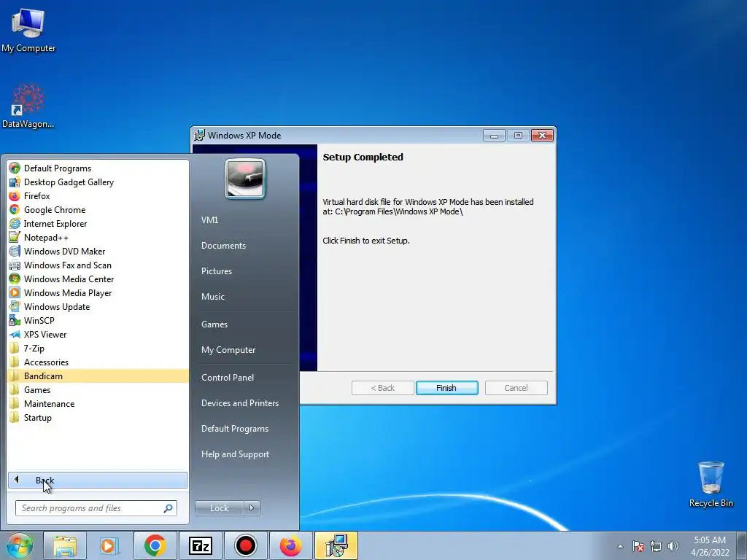Expand the Accessories folder
Image resolution: width=747 pixels, height=560 pixels.
click(98, 362)
